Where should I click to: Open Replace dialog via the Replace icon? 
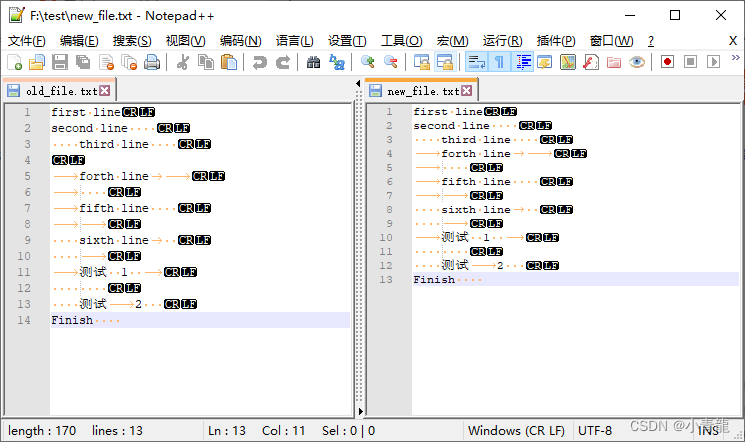point(336,62)
